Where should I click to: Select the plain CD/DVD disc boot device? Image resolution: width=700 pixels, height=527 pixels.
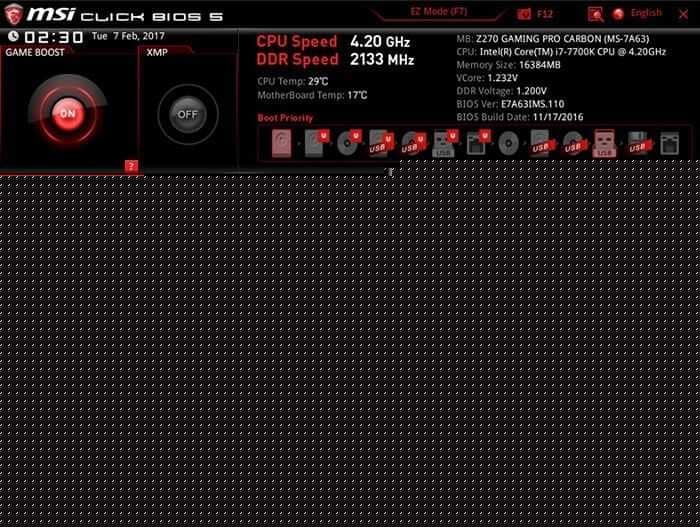tap(508, 143)
